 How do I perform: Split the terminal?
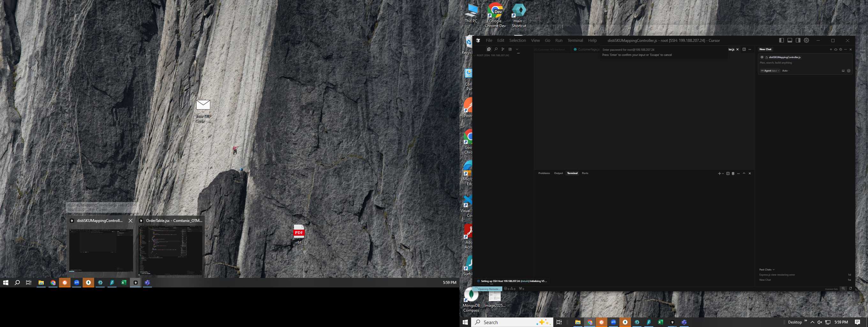coord(728,174)
